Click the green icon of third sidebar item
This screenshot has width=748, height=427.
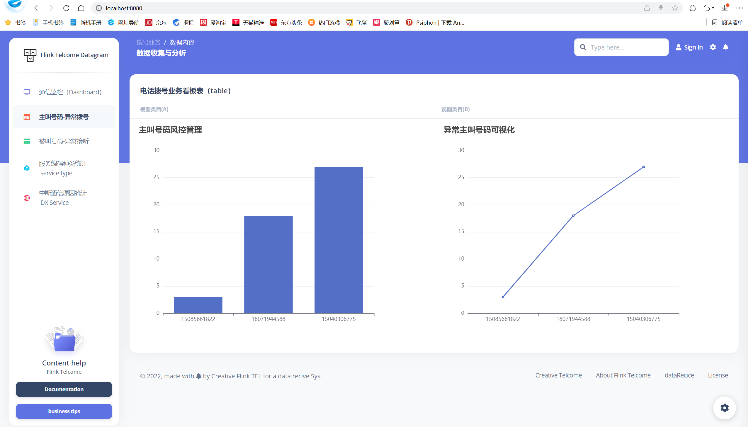click(27, 142)
